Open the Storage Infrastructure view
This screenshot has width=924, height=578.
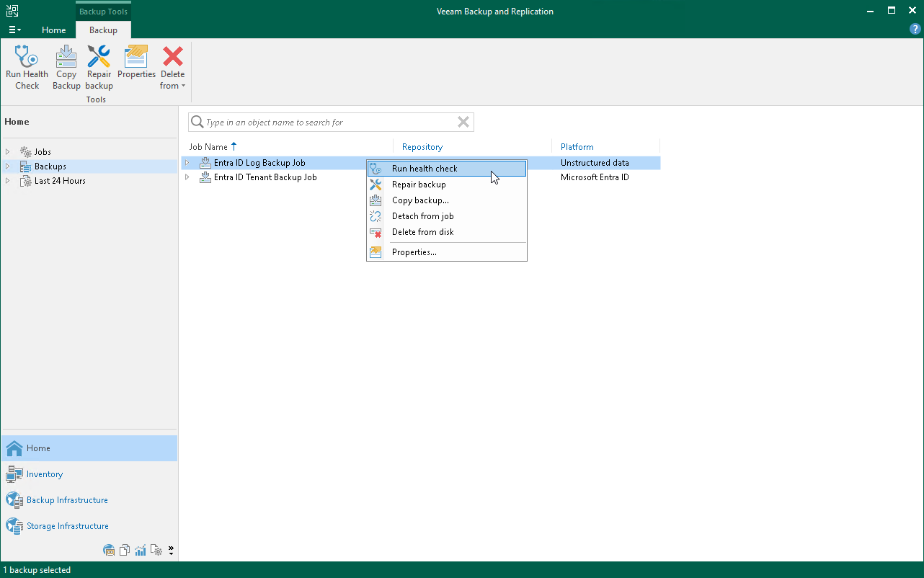click(89, 526)
